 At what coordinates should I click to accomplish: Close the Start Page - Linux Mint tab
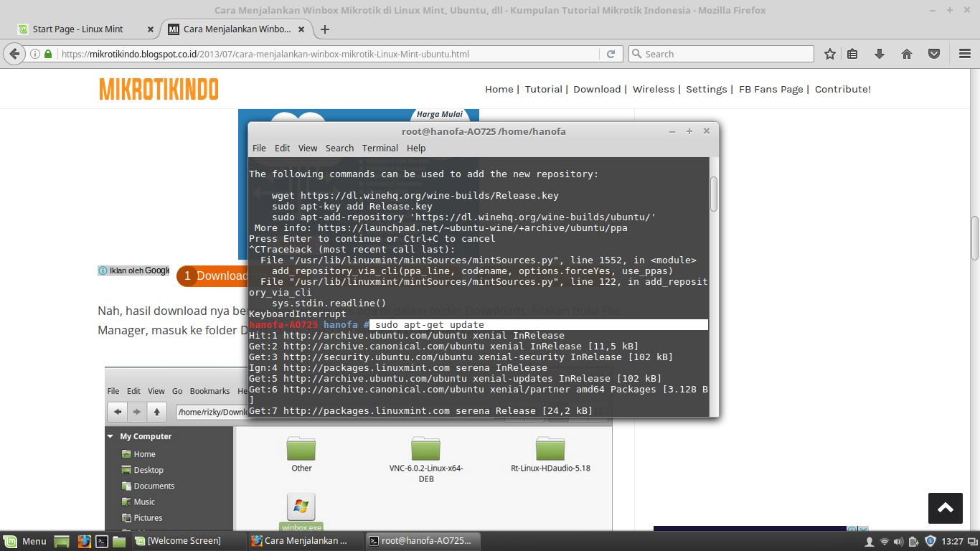pos(151,29)
